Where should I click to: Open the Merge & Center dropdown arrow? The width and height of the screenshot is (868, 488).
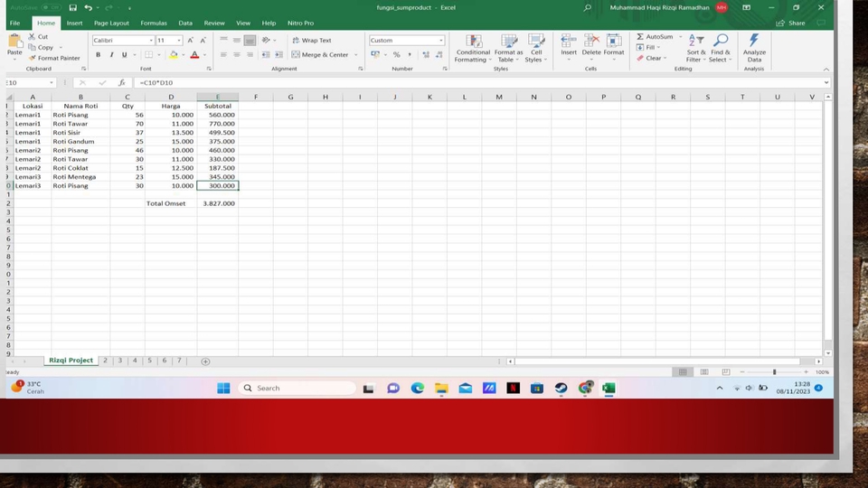356,55
